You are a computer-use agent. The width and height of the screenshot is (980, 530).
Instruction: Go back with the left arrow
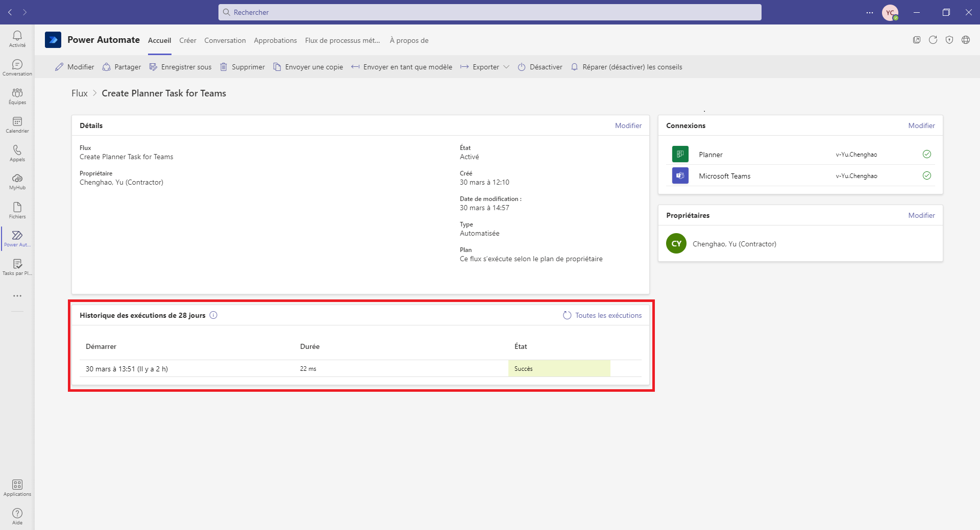coord(10,12)
